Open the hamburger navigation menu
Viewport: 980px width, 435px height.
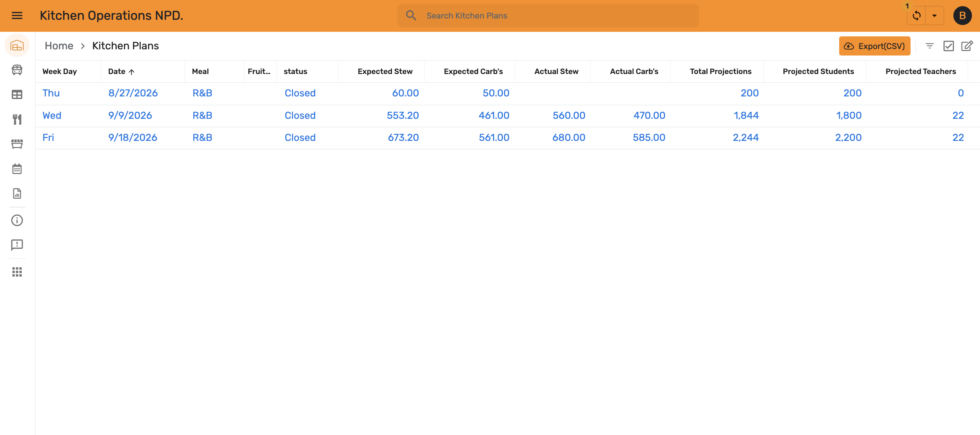click(x=17, y=16)
